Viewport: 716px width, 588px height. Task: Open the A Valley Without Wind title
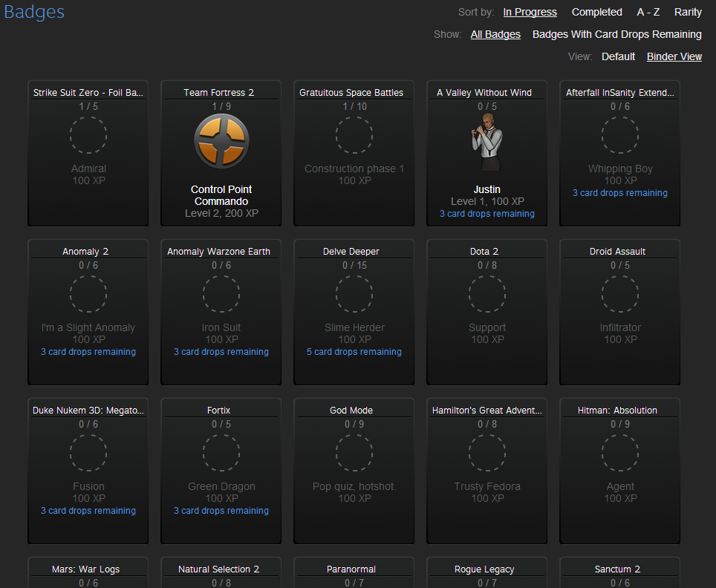point(484,93)
